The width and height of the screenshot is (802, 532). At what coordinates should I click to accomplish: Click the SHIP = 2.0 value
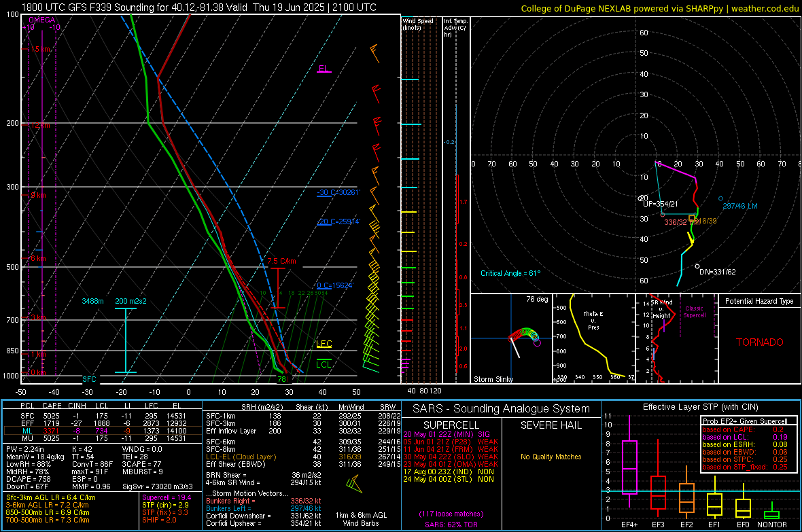[x=159, y=520]
